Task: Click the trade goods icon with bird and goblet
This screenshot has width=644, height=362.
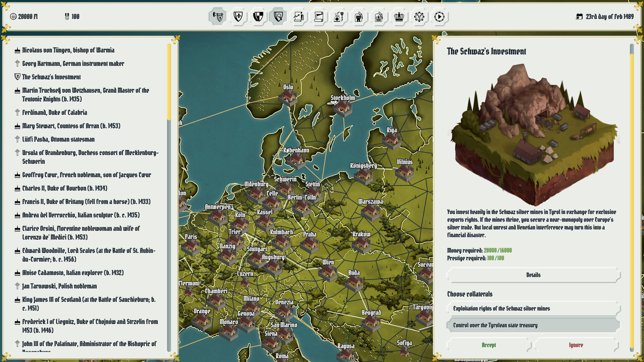Action: point(339,16)
